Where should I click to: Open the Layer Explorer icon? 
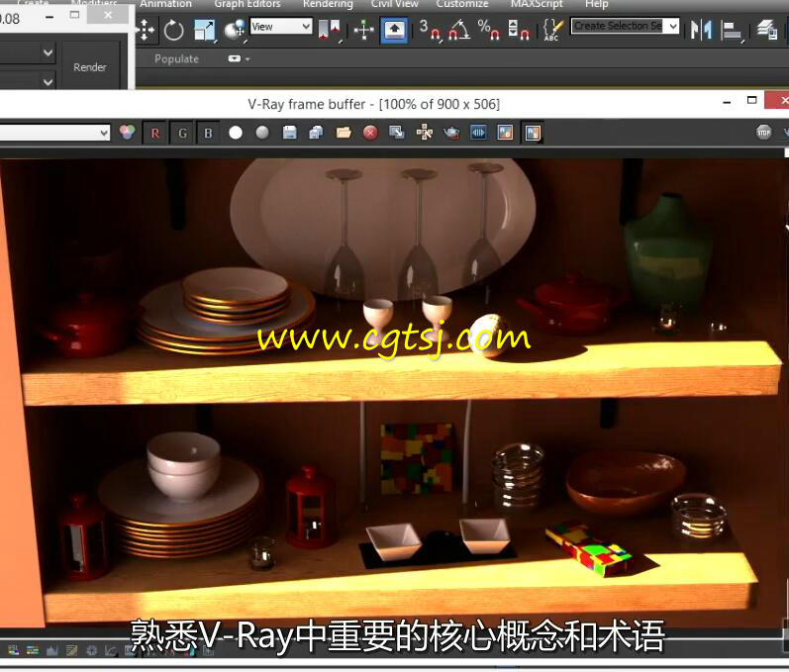767,30
